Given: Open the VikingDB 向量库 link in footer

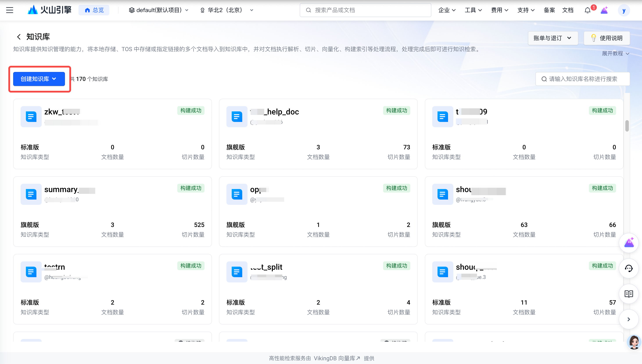Looking at the screenshot, I should [x=337, y=358].
